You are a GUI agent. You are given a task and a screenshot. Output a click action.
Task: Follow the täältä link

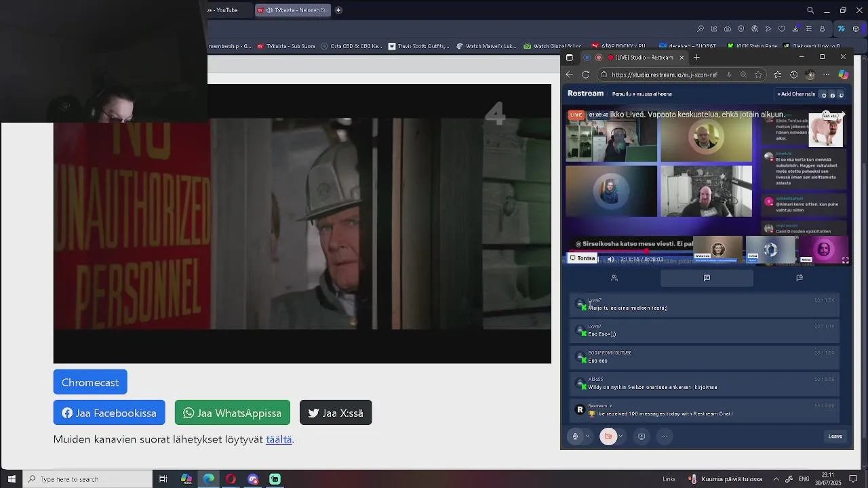point(279,439)
